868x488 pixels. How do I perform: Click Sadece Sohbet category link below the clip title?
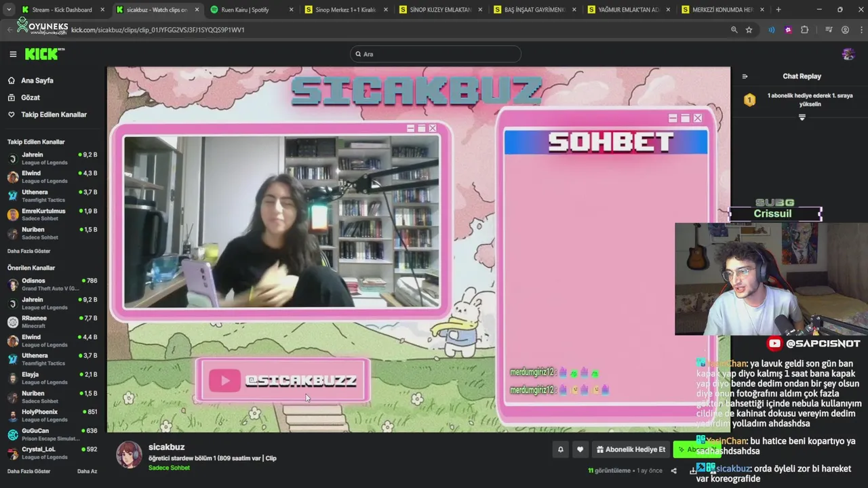coord(169,468)
